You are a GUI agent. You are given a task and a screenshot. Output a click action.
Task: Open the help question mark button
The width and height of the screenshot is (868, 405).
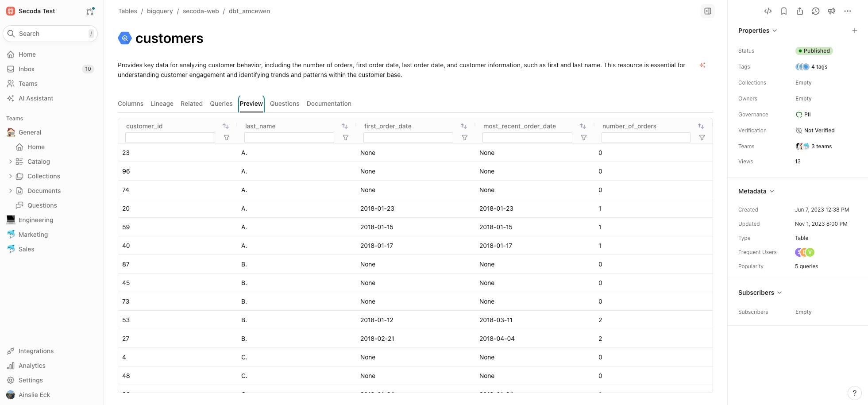[854, 393]
